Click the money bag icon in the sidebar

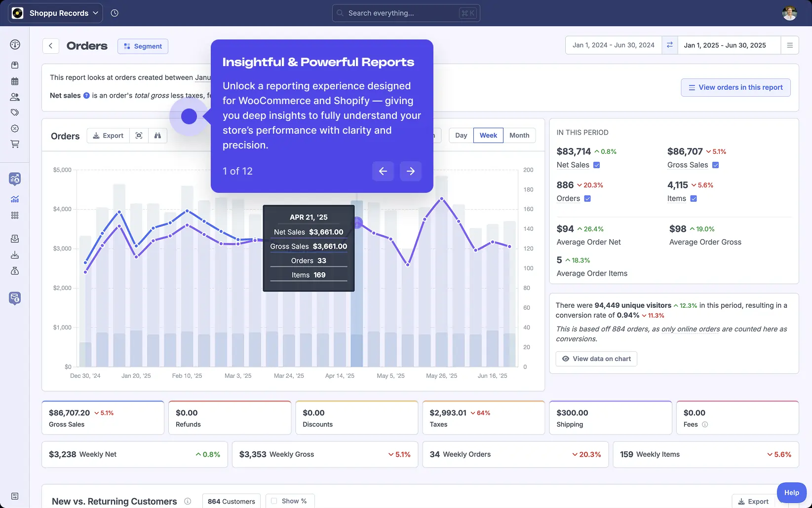pos(15,271)
